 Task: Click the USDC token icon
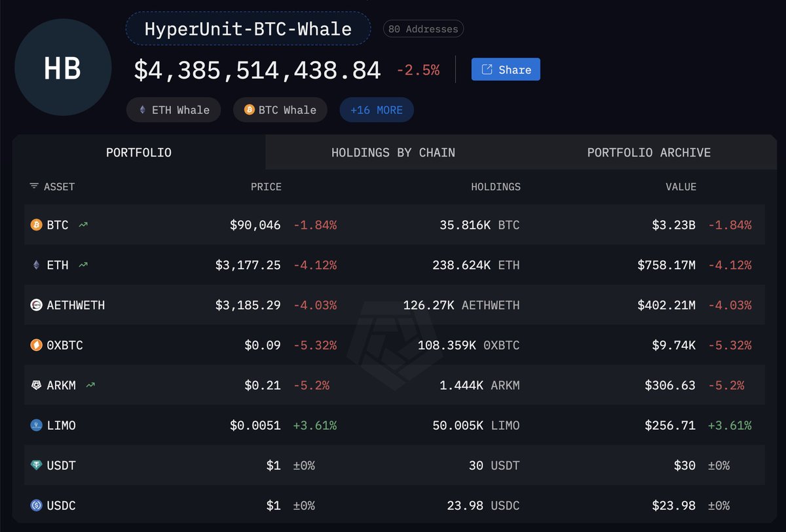click(x=37, y=505)
